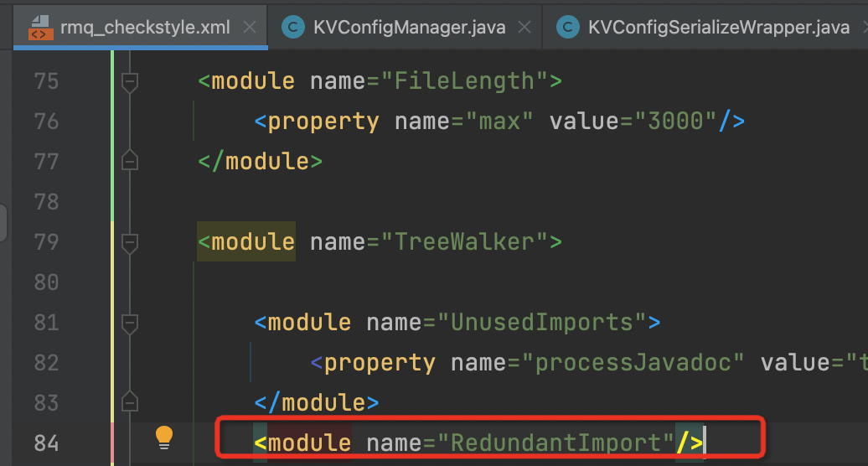Click the "TreeWalker" attribute value
This screenshot has width=868, height=466.
click(x=464, y=242)
